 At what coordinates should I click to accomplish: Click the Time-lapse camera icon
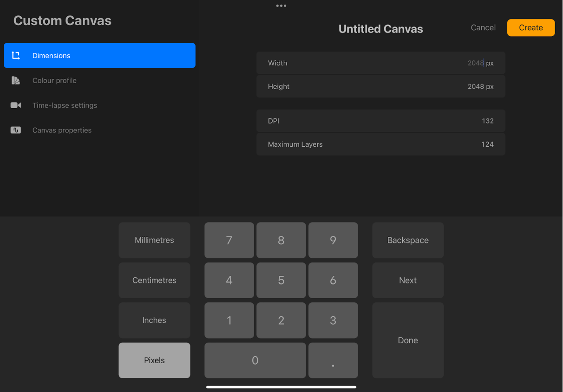[x=16, y=105]
